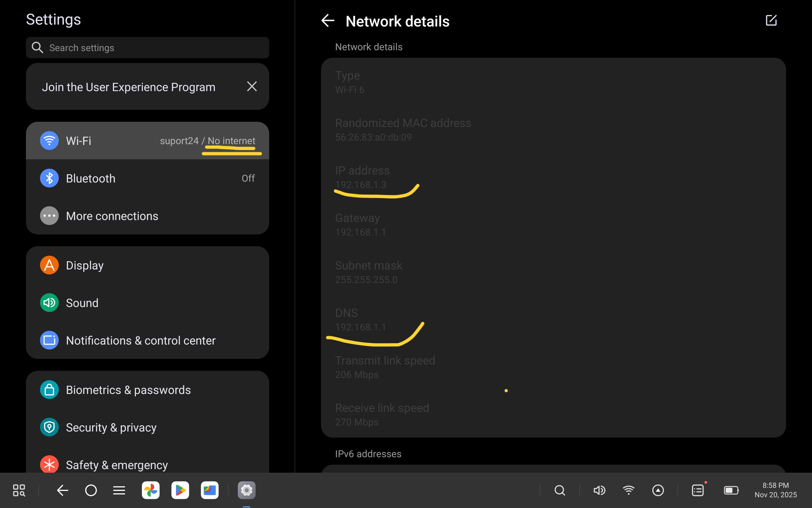The image size is (812, 508).
Task: Tap the taskbar back arrow
Action: pyautogui.click(x=62, y=490)
